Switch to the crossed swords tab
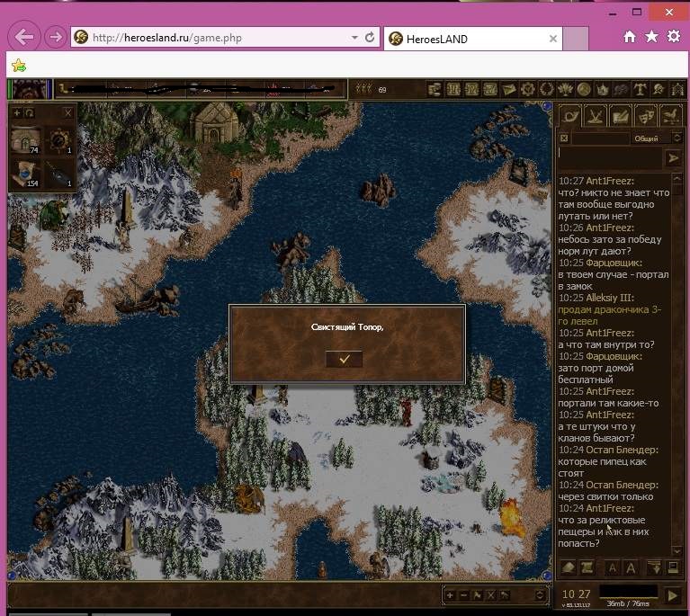690x616 pixels. point(595,115)
